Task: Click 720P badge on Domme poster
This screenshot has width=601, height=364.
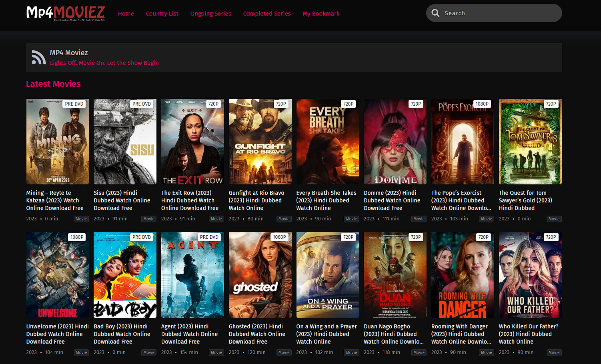Action: pyautogui.click(x=416, y=104)
